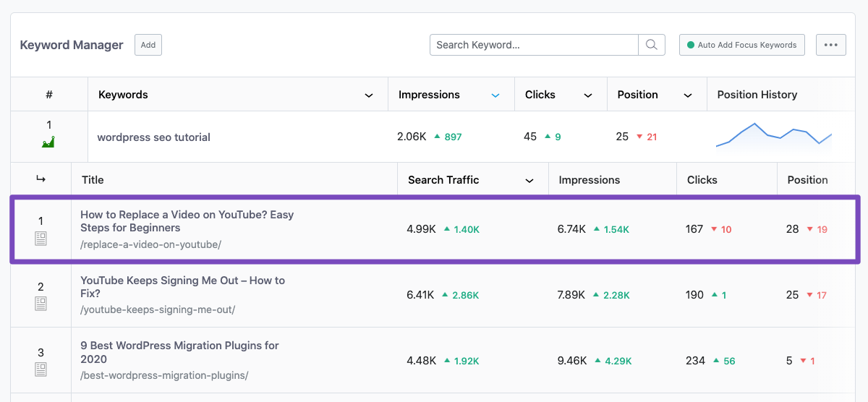Click the post icon for YouTube Keeps Signing row

click(x=41, y=304)
